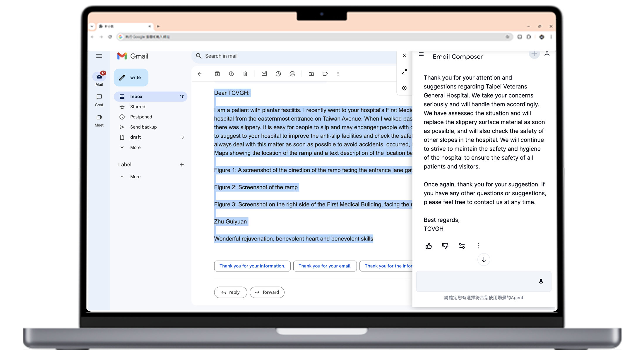This screenshot has width=644, height=350.
Task: Click the Forward button below the email
Action: point(267,292)
